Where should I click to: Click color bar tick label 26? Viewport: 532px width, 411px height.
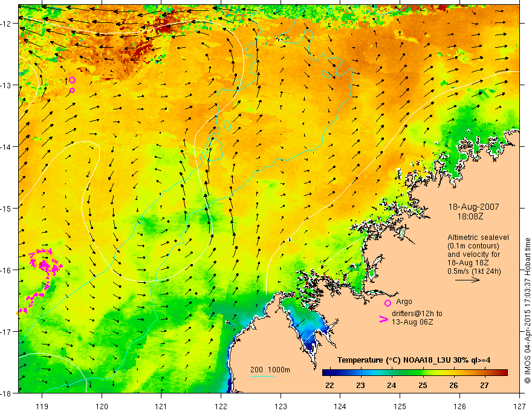point(453,385)
